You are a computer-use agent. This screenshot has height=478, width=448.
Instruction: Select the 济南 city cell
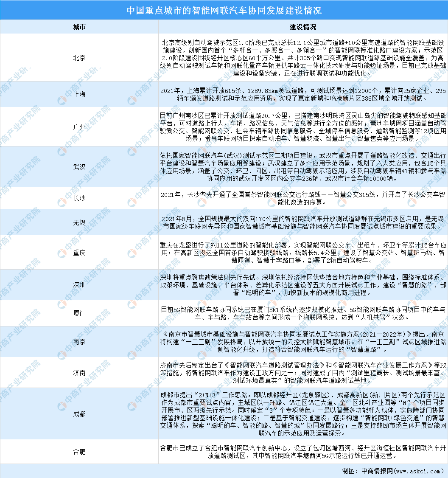[79, 372]
